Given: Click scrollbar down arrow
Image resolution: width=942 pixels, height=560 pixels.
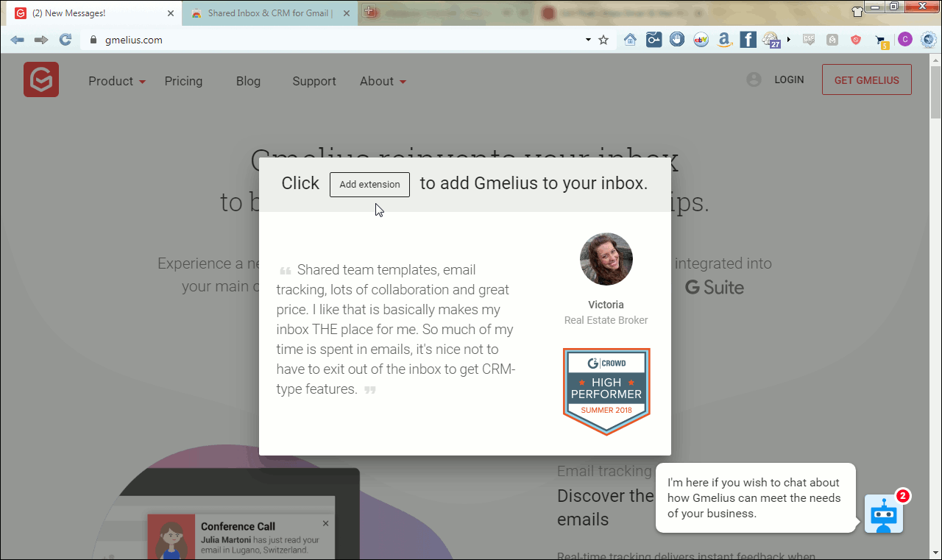Looking at the screenshot, I should (x=935, y=553).
